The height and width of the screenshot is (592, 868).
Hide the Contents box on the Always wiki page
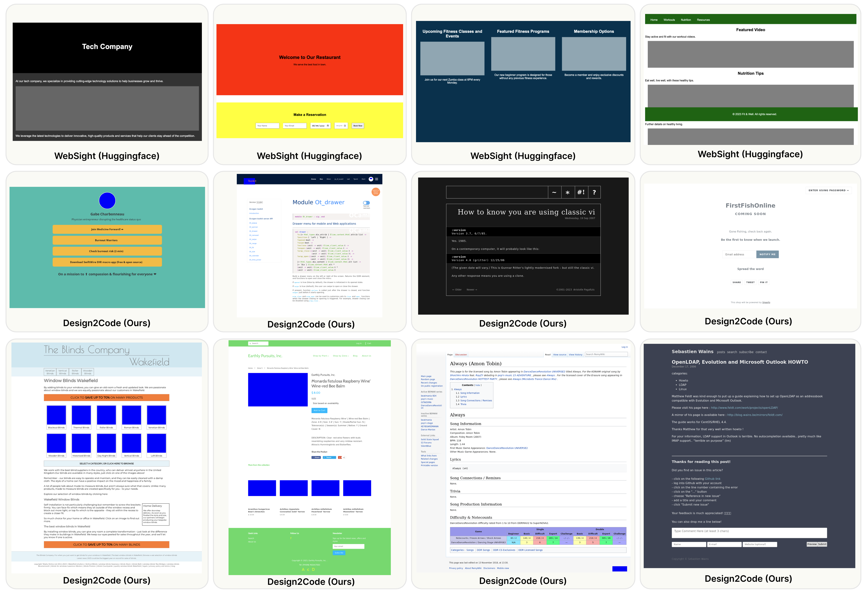tap(478, 385)
